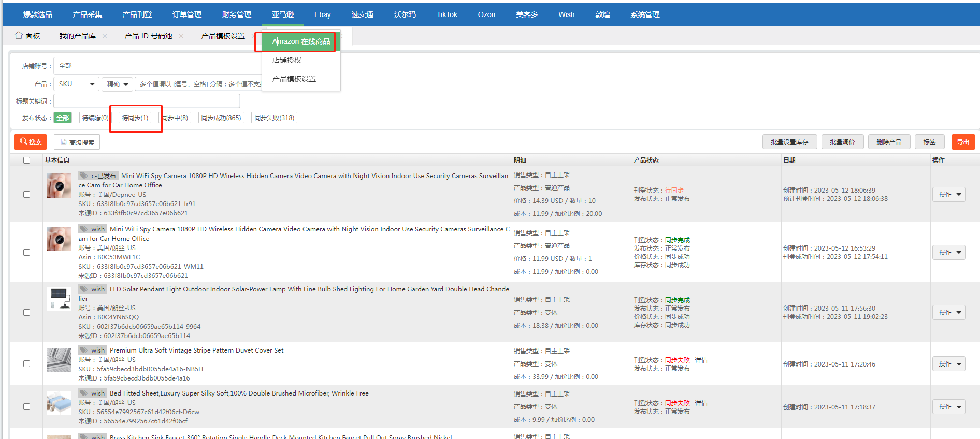View 详情 for Duvet Cover sync failure
Image resolution: width=980 pixels, height=439 pixels.
pos(701,360)
